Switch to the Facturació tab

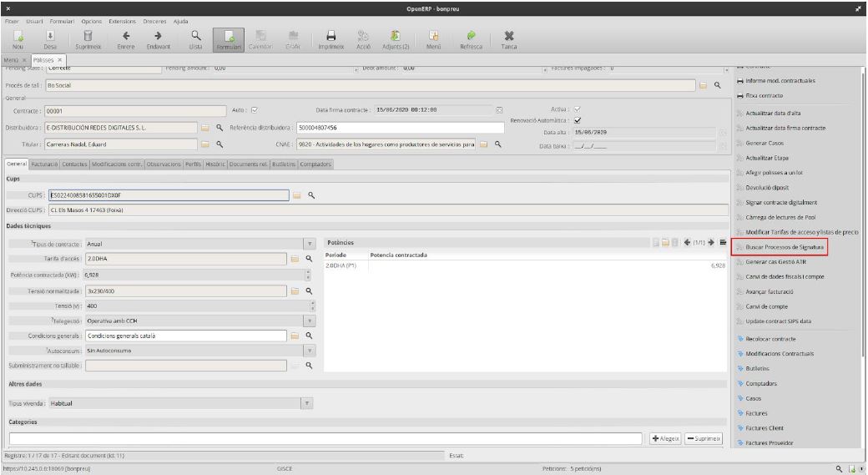pyautogui.click(x=43, y=164)
